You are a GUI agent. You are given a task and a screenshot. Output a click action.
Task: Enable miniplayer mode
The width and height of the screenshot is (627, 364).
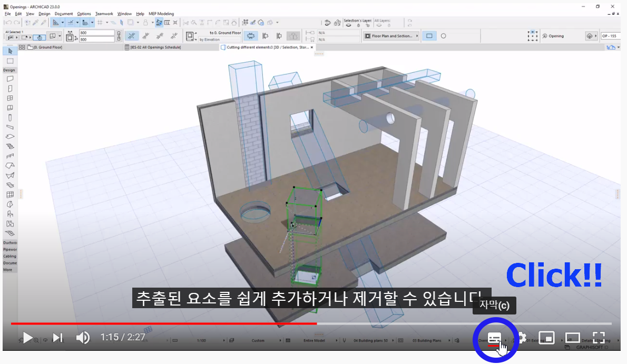546,338
